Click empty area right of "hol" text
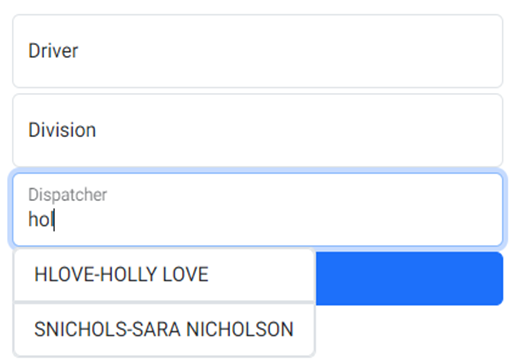513x363 pixels. (x=277, y=220)
